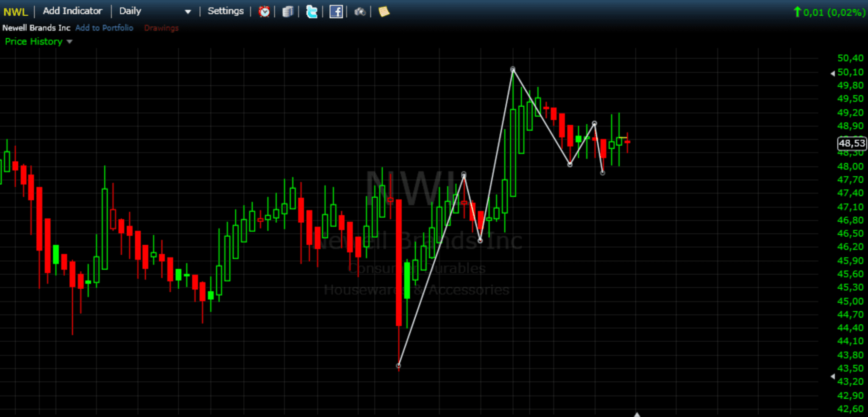
Task: Open the alarm clock alert icon
Action: click(x=264, y=11)
